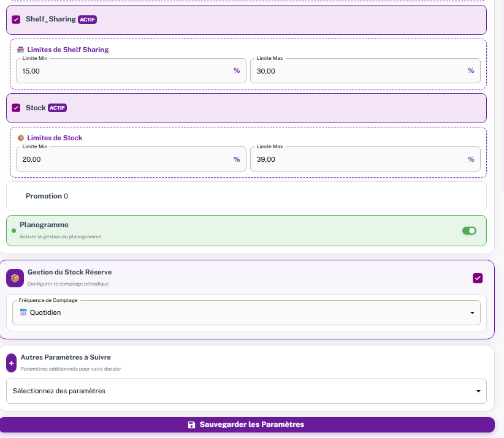Click the box icon in Limites de Stock
504x438 pixels.
coord(20,138)
